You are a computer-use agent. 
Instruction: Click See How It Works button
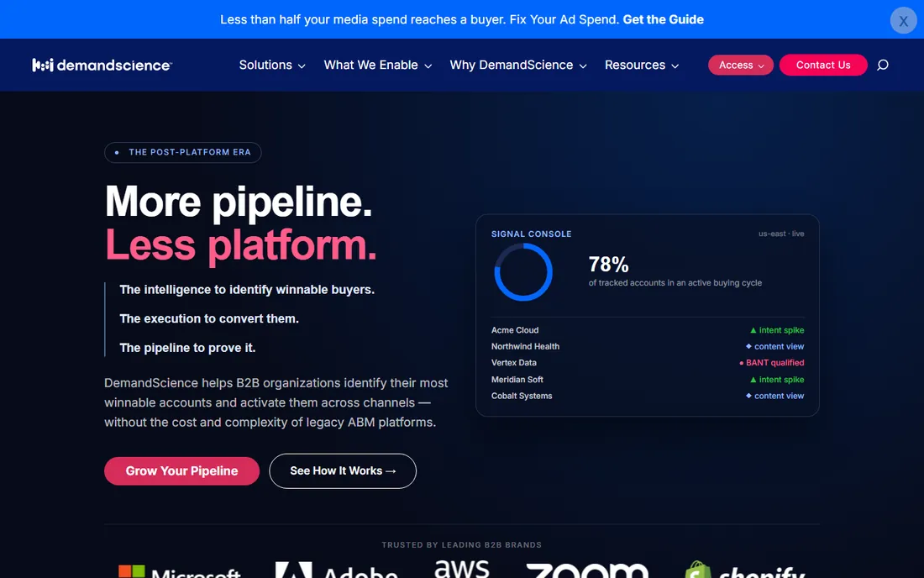tap(343, 470)
